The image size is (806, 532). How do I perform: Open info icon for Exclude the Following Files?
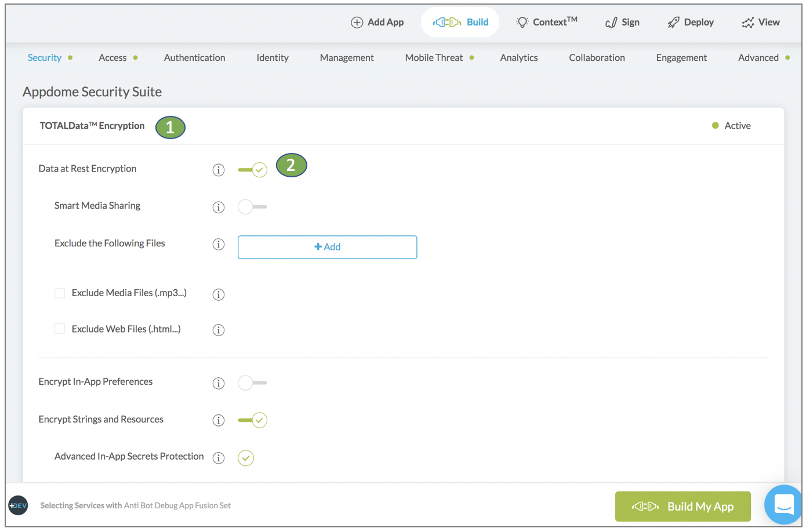(218, 244)
